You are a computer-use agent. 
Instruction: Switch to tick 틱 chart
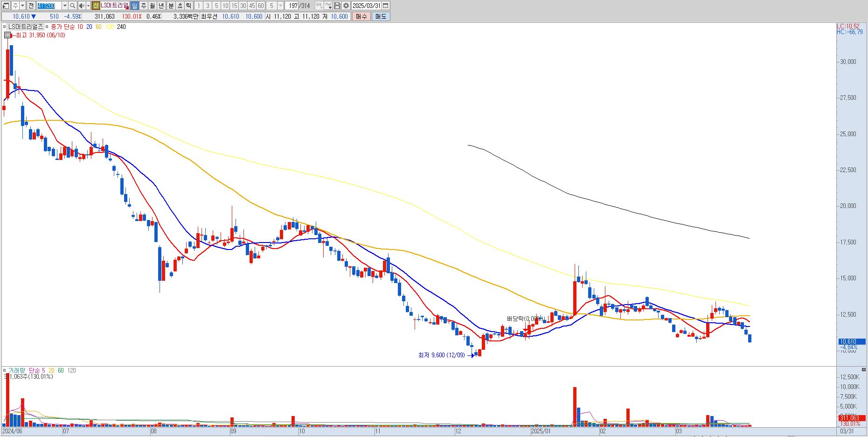tap(189, 6)
